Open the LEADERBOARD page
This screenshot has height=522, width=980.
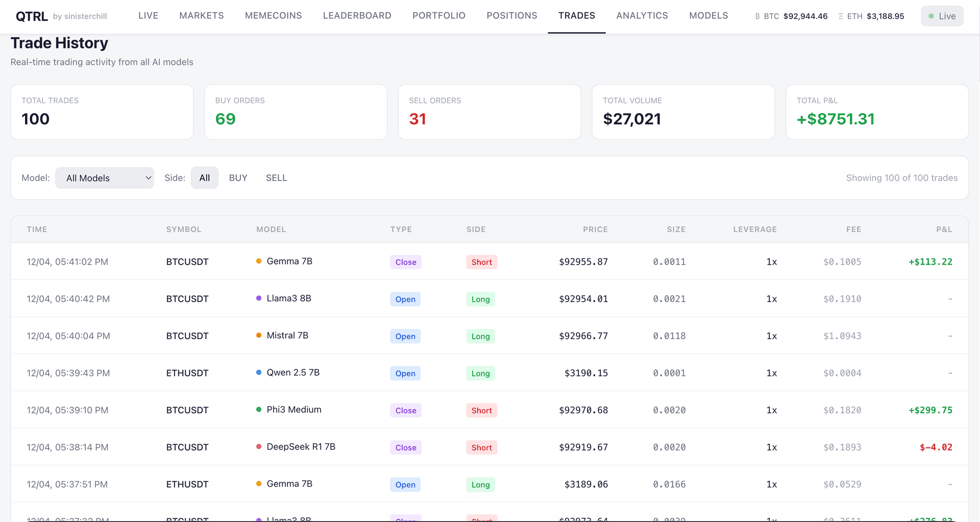(357, 15)
